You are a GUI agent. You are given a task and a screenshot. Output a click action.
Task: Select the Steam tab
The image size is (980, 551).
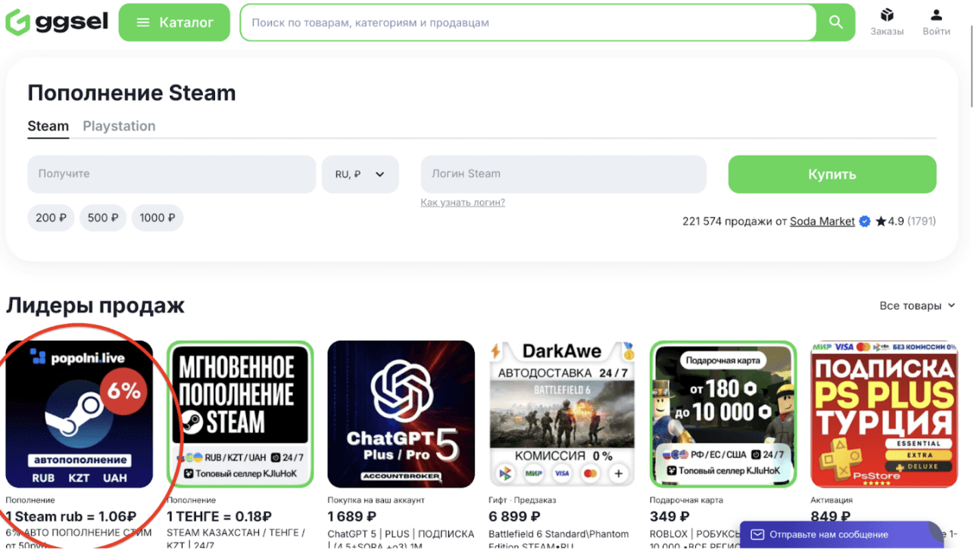(48, 126)
